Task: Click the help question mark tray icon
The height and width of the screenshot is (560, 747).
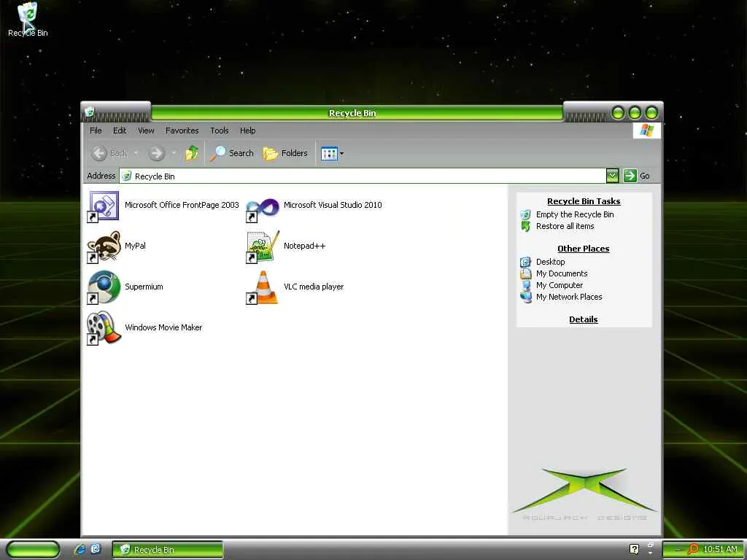Action: (634, 549)
